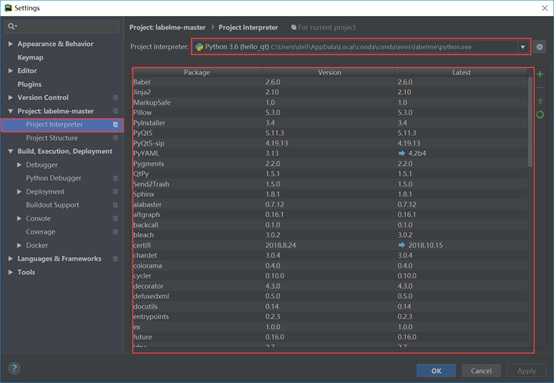Image resolution: width=556 pixels, height=383 pixels.
Task: Select the MarkupSafe package row
Action: (x=330, y=102)
